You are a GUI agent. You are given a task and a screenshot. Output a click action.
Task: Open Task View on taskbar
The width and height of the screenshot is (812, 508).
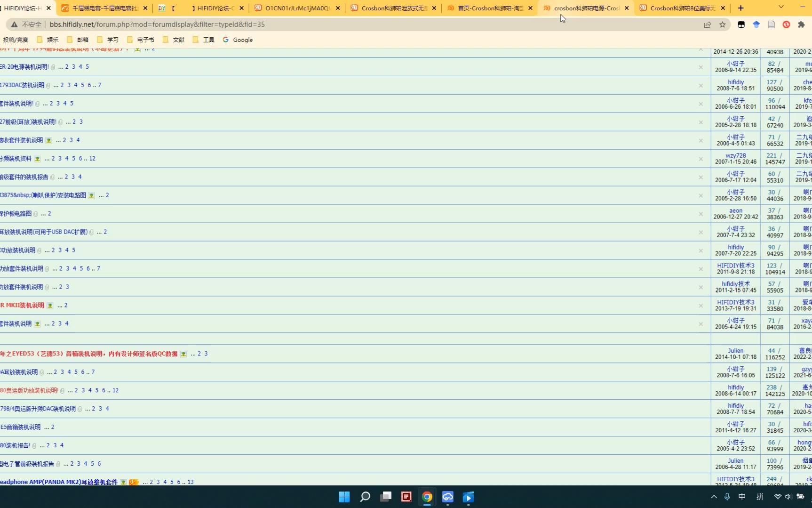click(x=386, y=497)
